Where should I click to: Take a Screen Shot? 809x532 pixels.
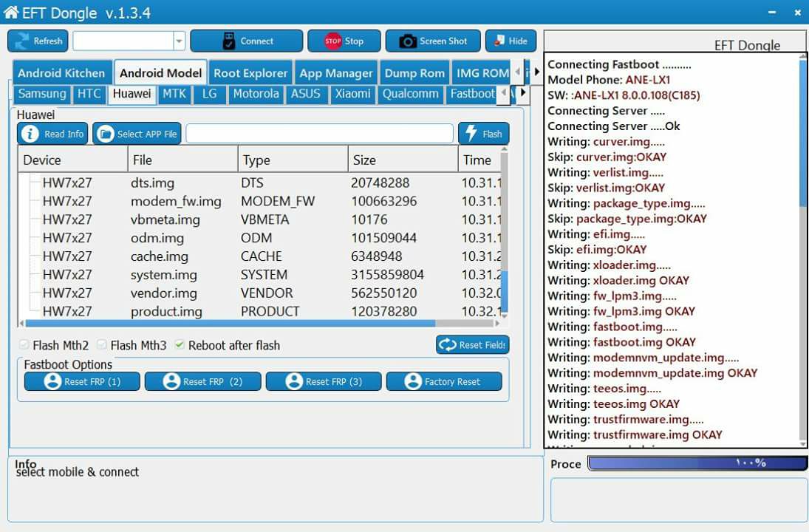click(432, 41)
